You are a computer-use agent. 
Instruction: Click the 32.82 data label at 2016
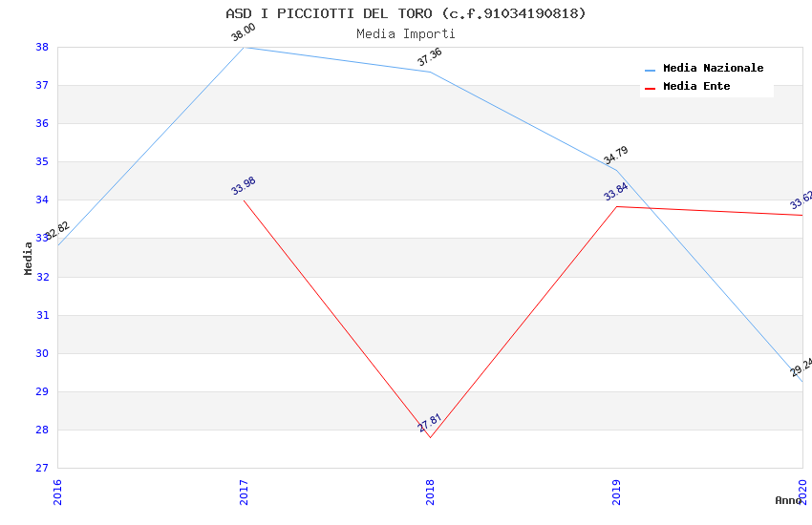(57, 231)
